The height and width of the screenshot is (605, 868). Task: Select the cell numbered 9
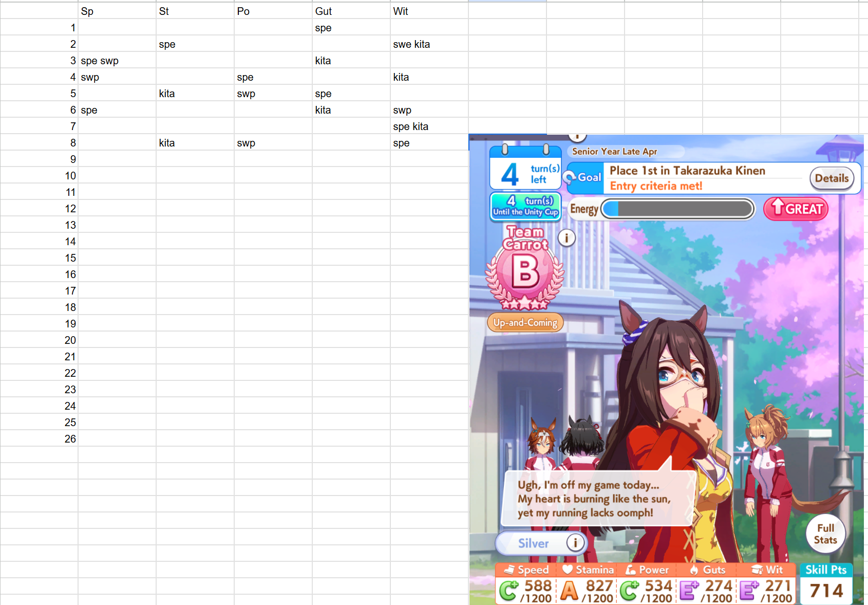coord(39,159)
